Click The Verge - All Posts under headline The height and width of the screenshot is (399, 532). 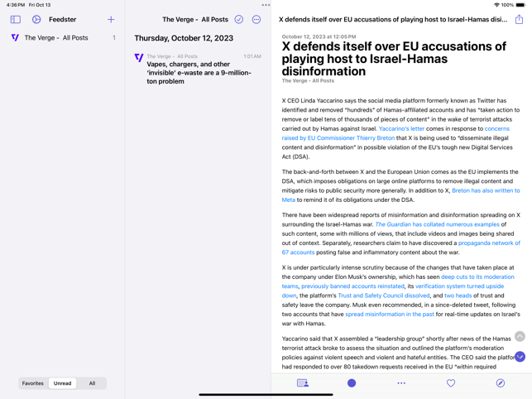coord(308,81)
